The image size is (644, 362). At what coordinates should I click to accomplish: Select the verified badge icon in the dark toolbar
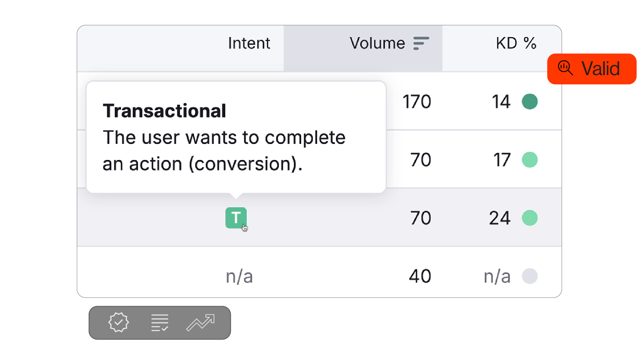point(118,323)
